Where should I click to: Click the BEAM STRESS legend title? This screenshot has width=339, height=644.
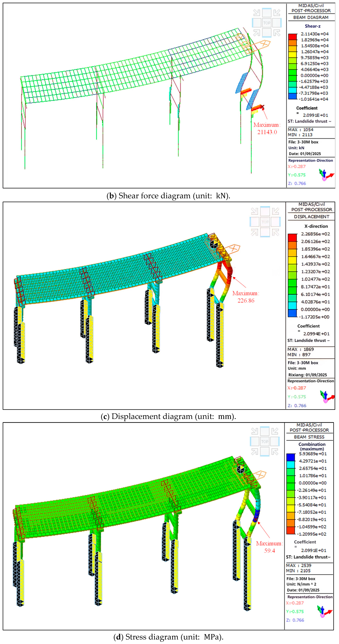click(309, 437)
